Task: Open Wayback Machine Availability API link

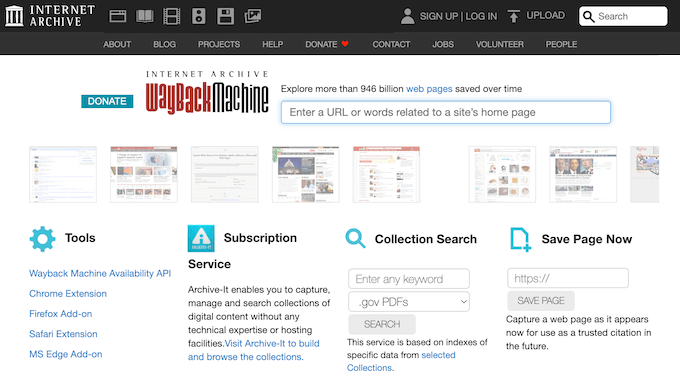Action: coord(100,273)
